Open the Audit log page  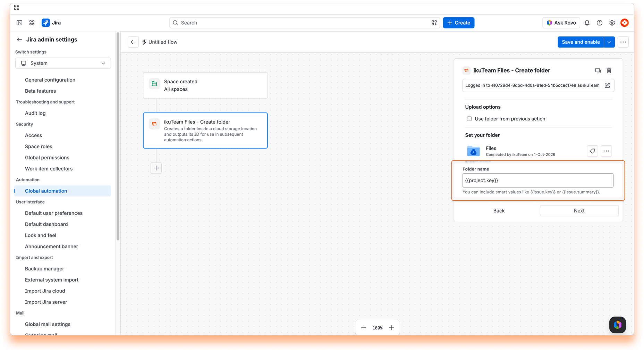click(x=35, y=113)
